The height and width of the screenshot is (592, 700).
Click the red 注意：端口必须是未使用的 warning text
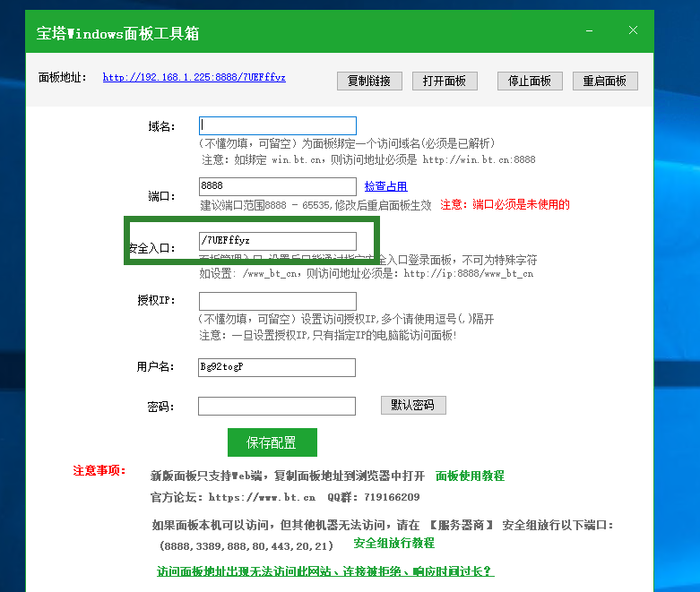coord(505,205)
